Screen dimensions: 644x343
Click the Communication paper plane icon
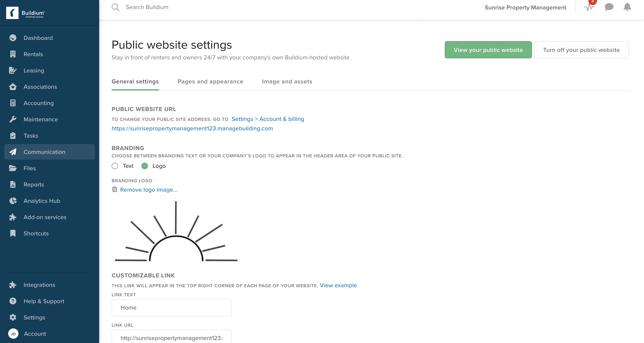13,152
